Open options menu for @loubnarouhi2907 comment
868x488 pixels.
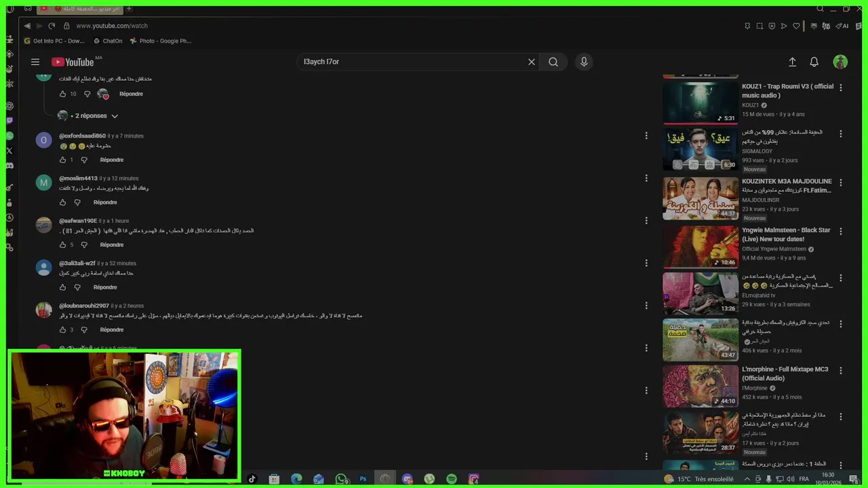646,306
